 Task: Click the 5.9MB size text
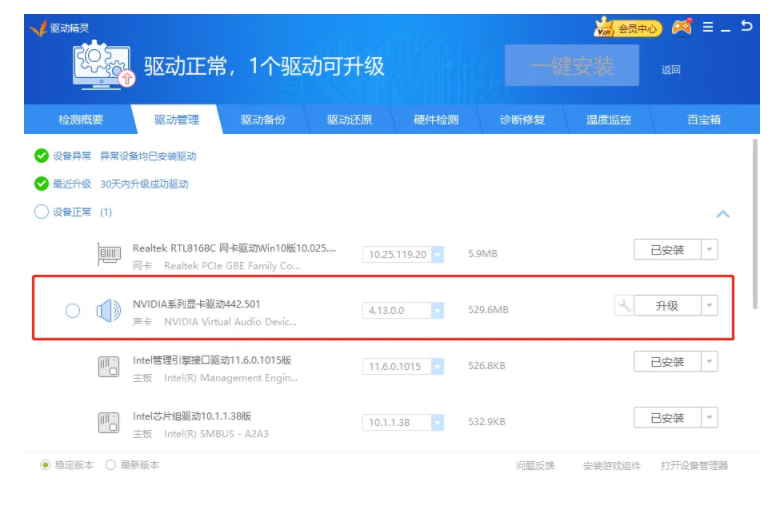(x=483, y=254)
